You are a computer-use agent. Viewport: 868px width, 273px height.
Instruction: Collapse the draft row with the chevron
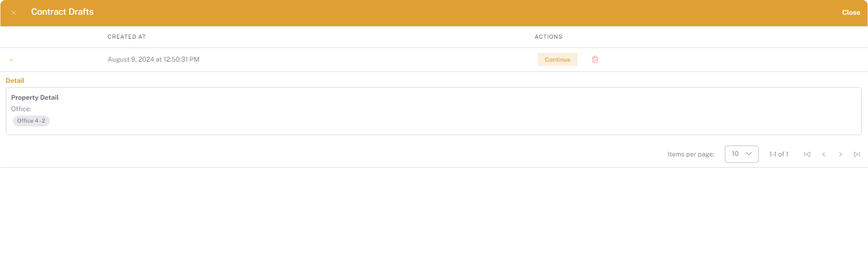click(x=11, y=60)
